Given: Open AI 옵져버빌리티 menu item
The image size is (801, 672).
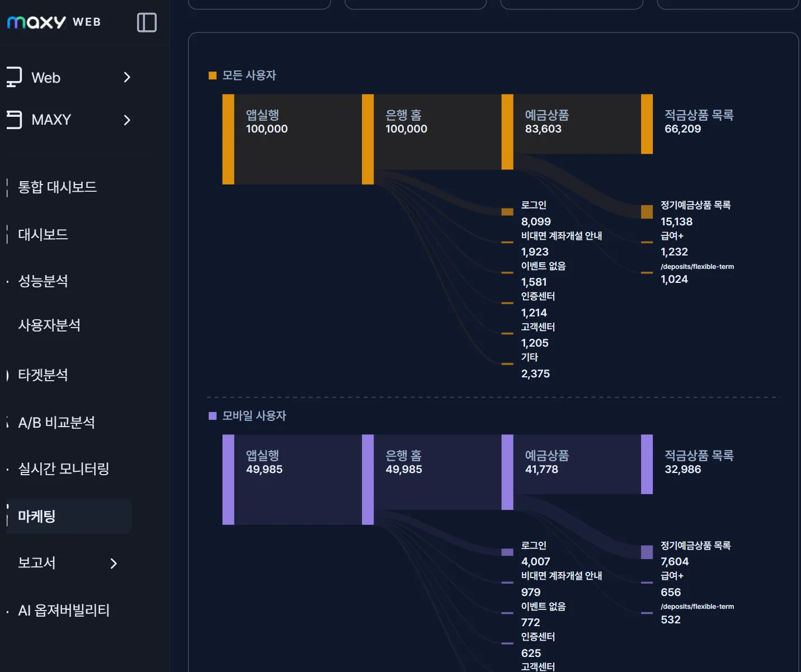Looking at the screenshot, I should [x=64, y=610].
